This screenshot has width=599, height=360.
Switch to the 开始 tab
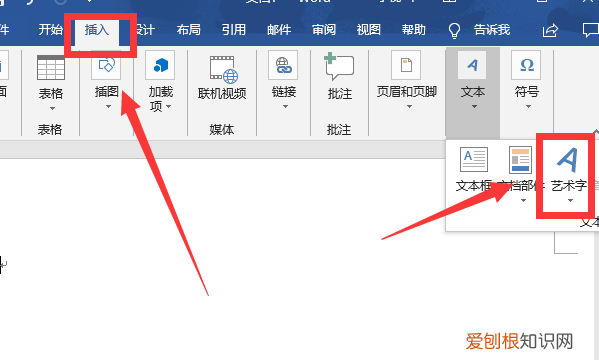point(50,30)
